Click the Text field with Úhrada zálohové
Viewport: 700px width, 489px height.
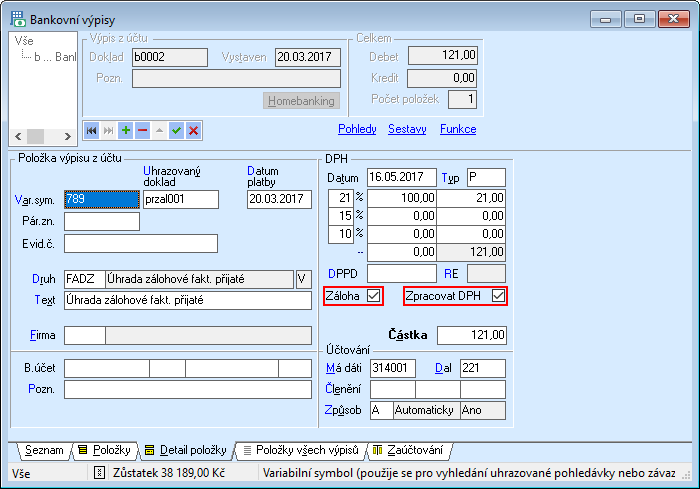click(x=188, y=300)
